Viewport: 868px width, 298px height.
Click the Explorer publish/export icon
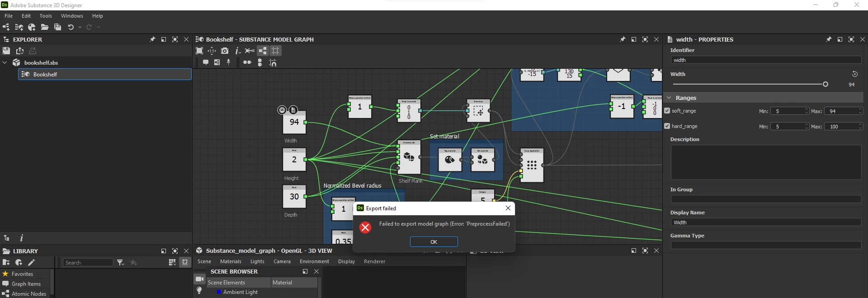tap(20, 51)
